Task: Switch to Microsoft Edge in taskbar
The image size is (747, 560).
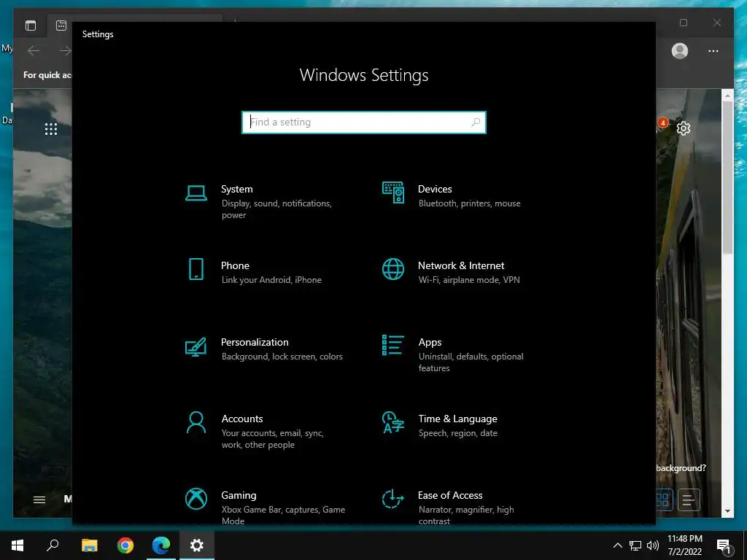Action: pyautogui.click(x=161, y=545)
